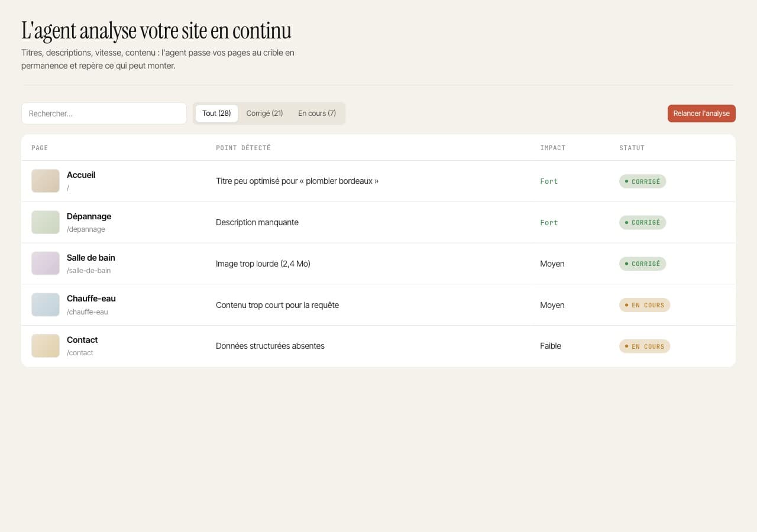Click the /depannage path text
Image resolution: width=757 pixels, height=532 pixels.
point(86,229)
